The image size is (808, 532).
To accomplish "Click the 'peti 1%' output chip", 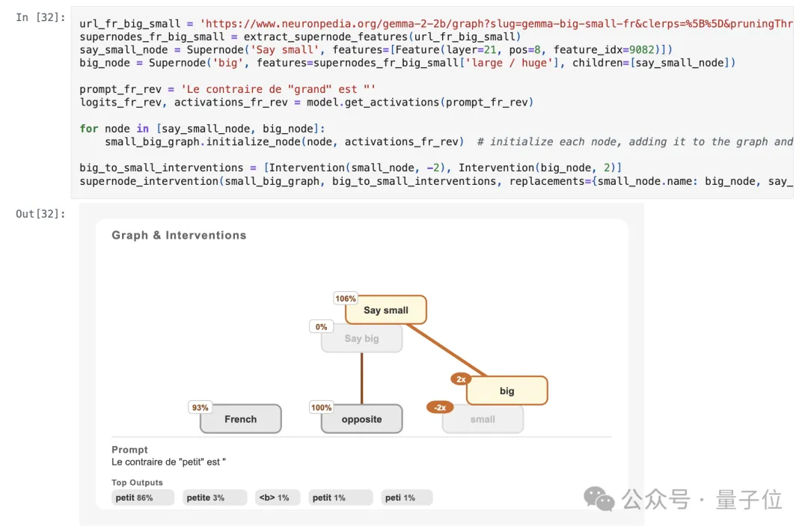I will tap(406, 498).
